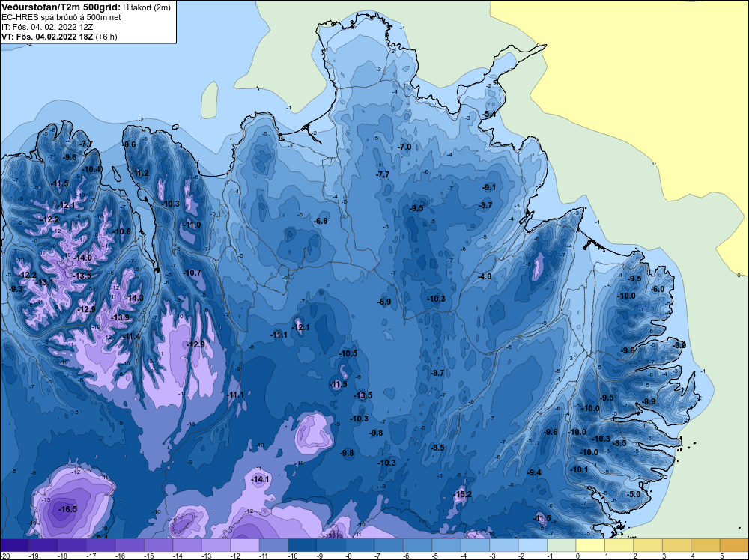Click legend swatch between 0 and 1
749x560 pixels.
tap(590, 545)
